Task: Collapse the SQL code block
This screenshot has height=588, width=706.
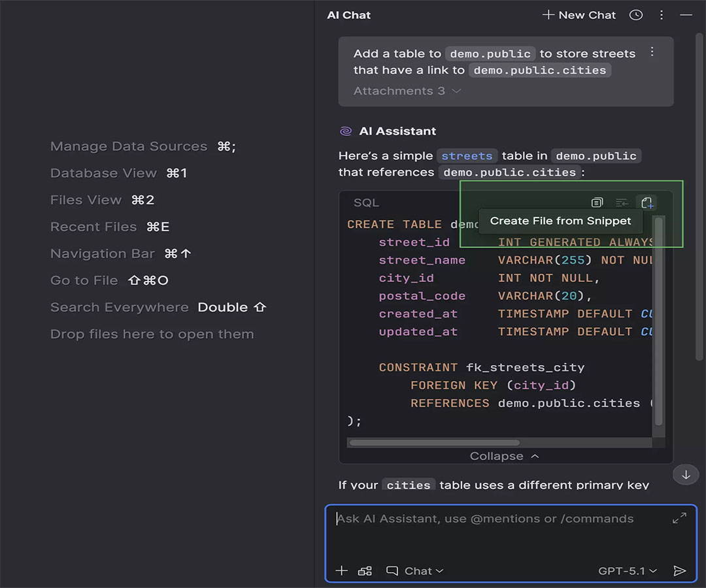Action: pyautogui.click(x=505, y=456)
